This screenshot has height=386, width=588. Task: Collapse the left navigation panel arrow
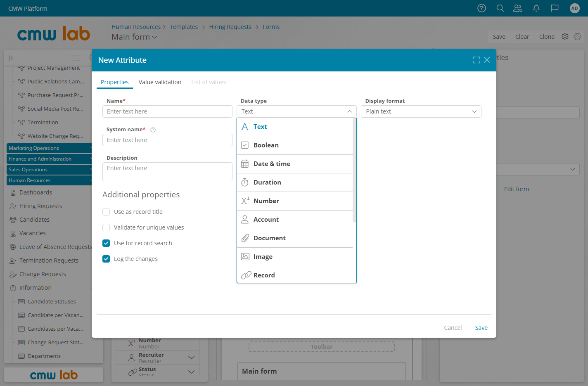12,58
